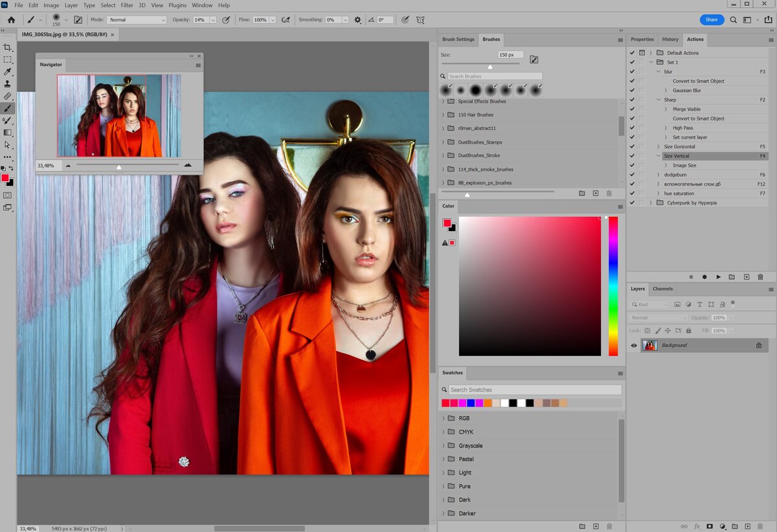This screenshot has width=777, height=532.
Task: Expand the Pastel swatches group
Action: pos(444,459)
